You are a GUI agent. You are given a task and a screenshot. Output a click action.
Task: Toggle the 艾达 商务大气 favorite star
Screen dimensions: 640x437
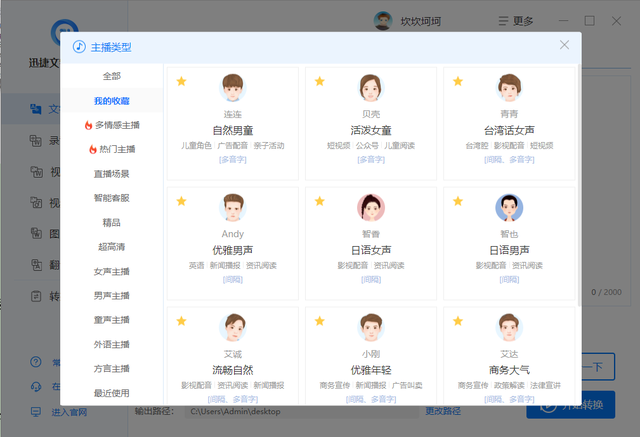point(458,321)
